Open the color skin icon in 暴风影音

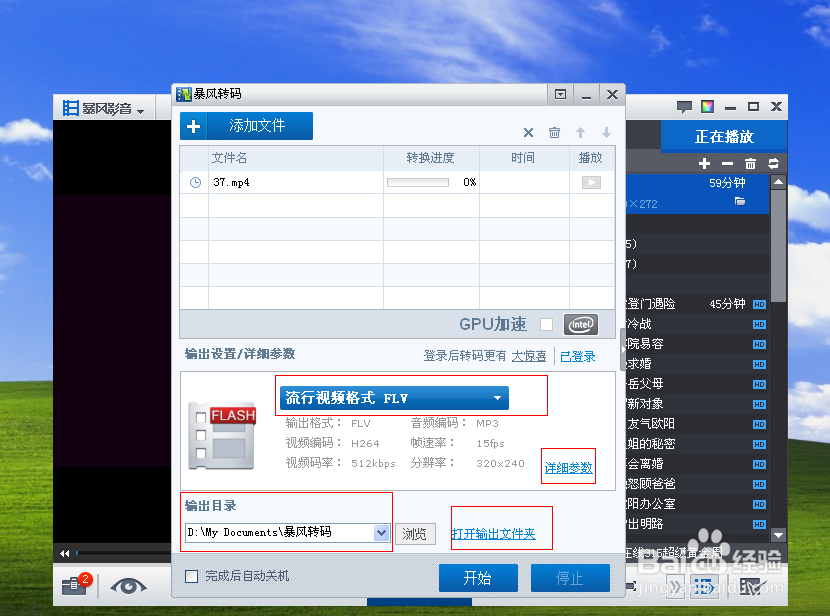click(707, 107)
